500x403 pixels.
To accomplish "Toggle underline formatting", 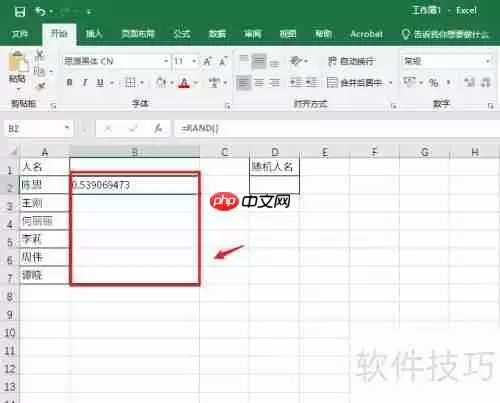I will pyautogui.click(x=100, y=82).
